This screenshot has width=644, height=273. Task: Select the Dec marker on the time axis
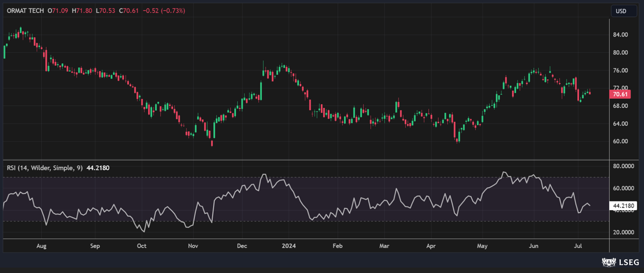point(242,246)
